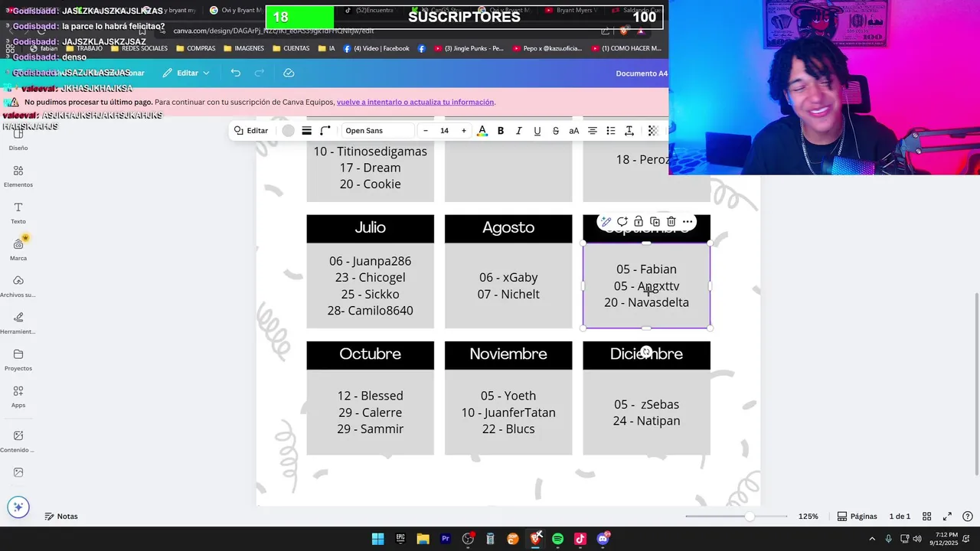
Task: Open the transparency checkerboard option
Action: point(653,131)
